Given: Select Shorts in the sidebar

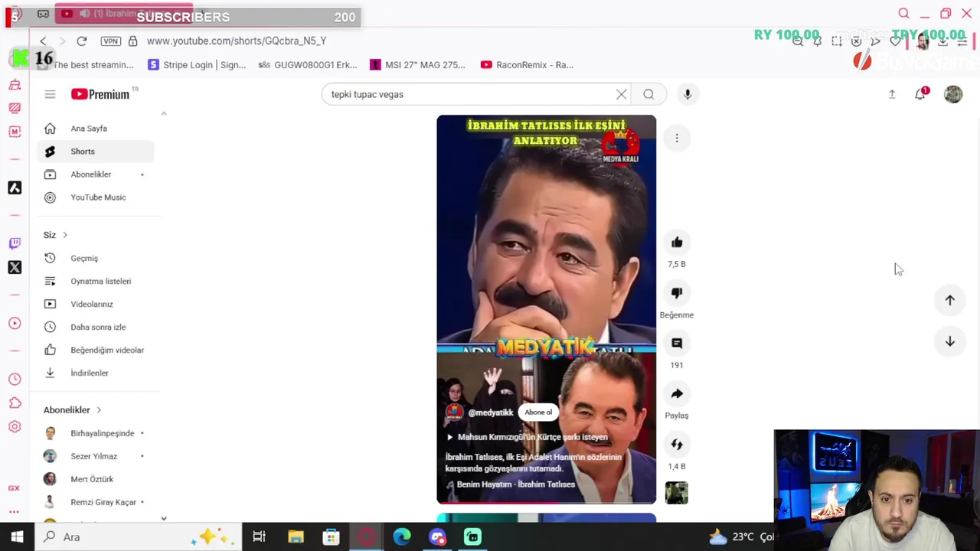Looking at the screenshot, I should (x=95, y=152).
